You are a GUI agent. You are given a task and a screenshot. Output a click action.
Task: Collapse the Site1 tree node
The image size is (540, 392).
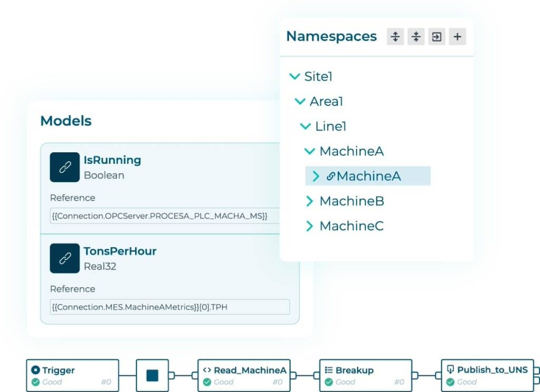click(295, 76)
